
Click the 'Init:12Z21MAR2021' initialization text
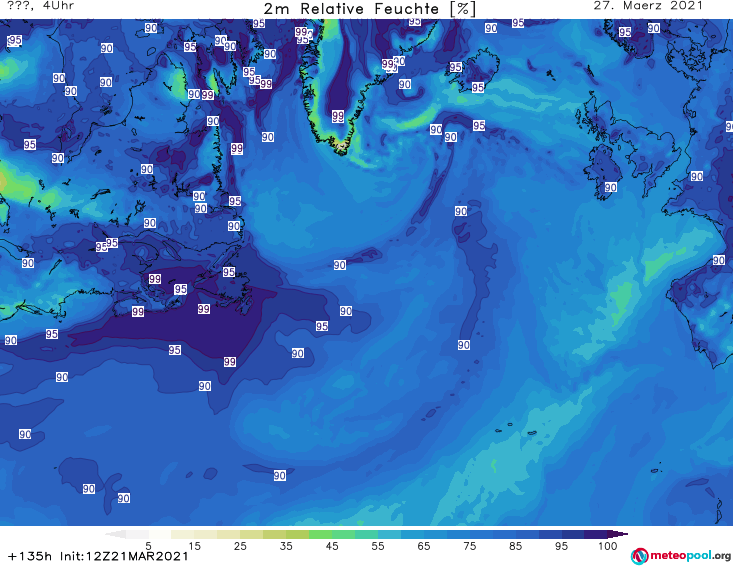[x=124, y=556]
